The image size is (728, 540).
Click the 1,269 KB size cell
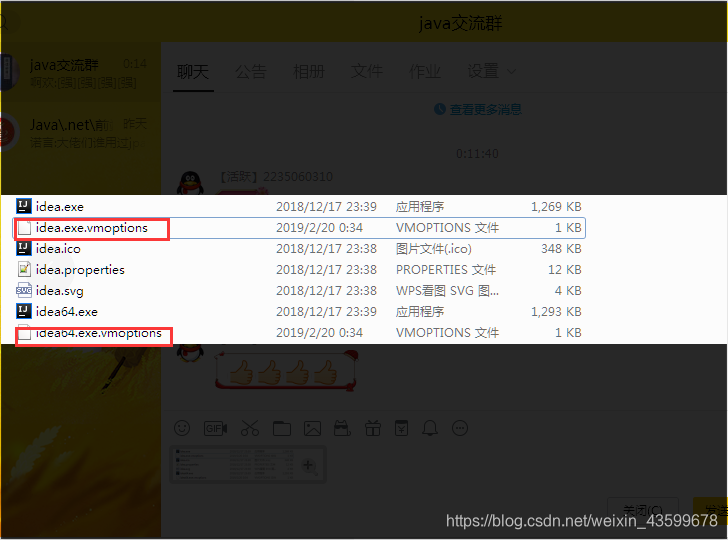(x=556, y=207)
